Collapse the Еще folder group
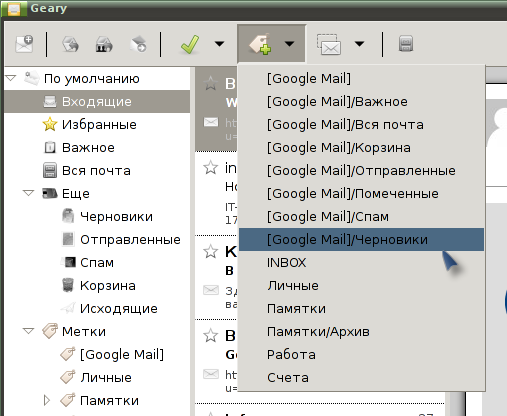This screenshot has height=416, width=507. pos(28,193)
